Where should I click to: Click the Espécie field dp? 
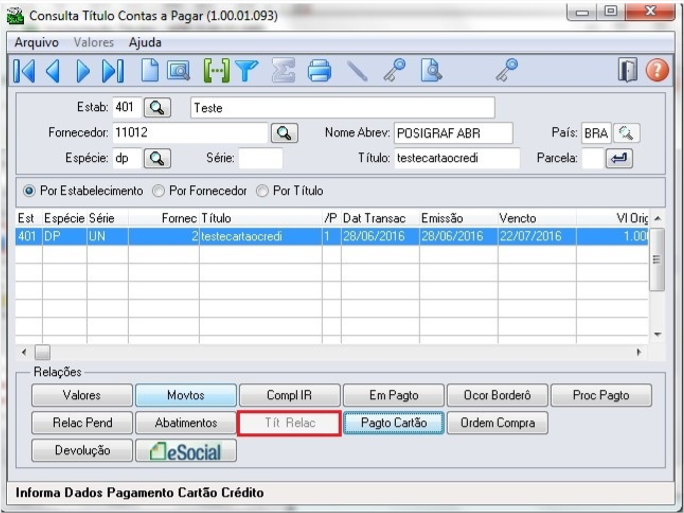coord(127,158)
